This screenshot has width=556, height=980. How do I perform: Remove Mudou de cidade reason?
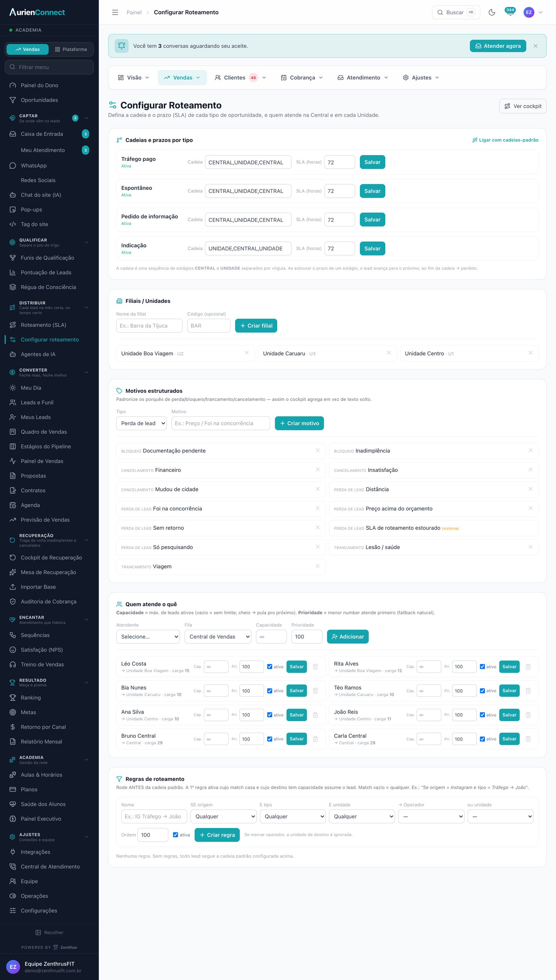318,489
